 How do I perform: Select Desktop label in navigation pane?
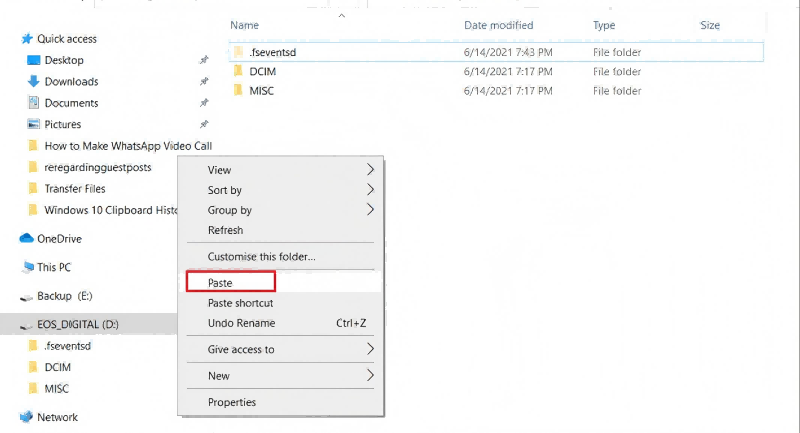click(64, 60)
